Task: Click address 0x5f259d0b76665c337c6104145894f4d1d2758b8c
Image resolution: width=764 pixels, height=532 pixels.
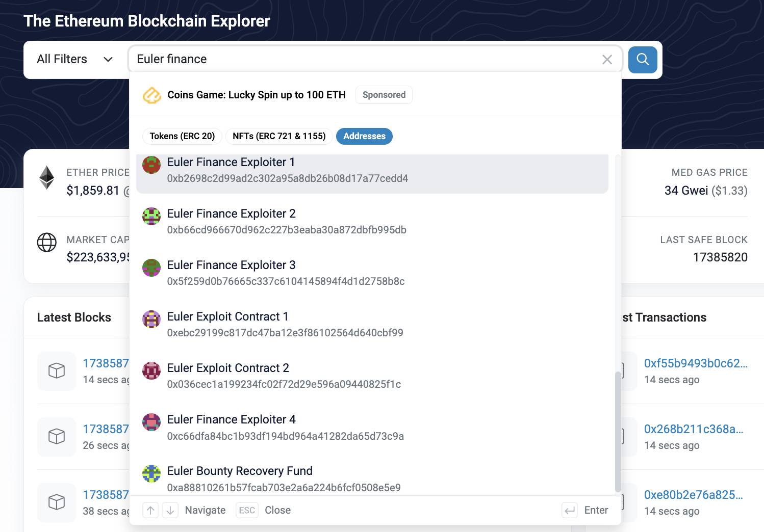Action: pos(286,281)
